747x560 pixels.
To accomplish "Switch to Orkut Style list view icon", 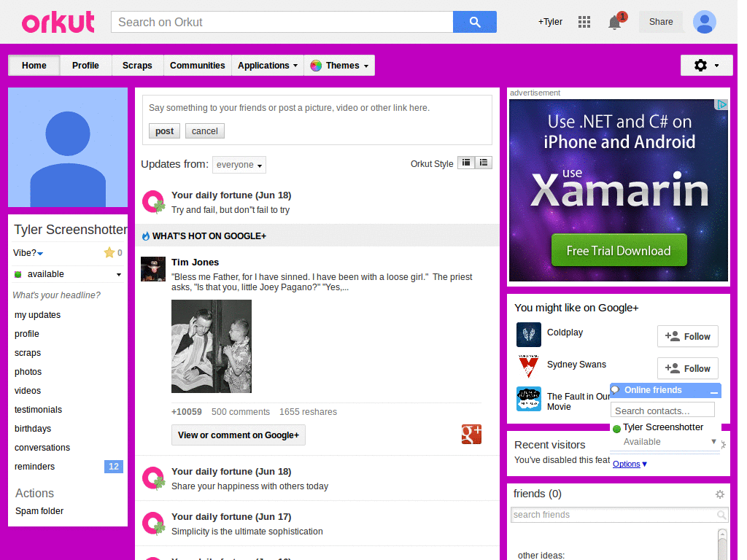I will (x=484, y=163).
